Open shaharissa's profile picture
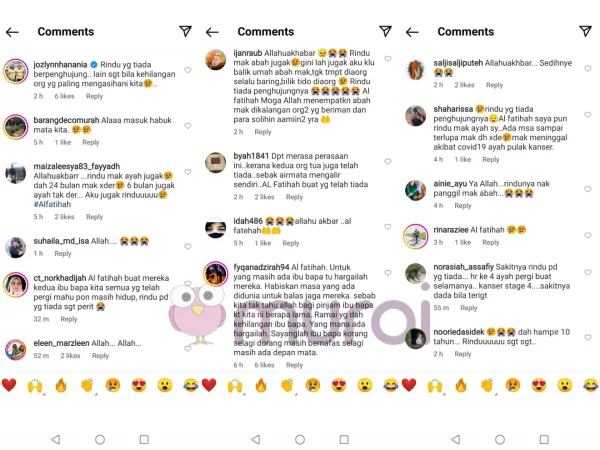The height and width of the screenshot is (450, 600). 416,116
